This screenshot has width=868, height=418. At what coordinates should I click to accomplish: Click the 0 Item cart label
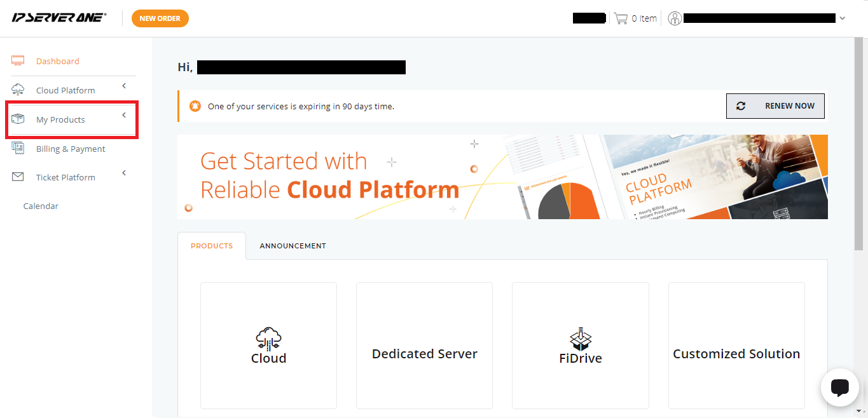tap(644, 18)
